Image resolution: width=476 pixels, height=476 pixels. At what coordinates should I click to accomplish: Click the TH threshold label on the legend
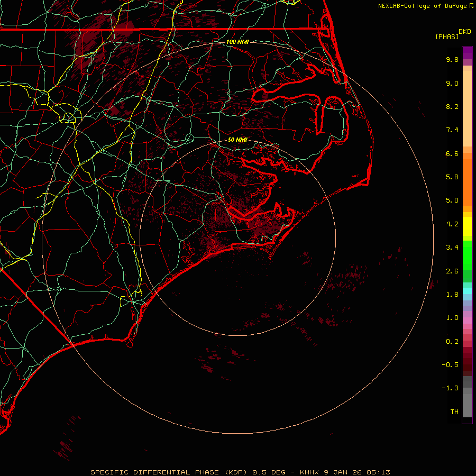tap(454, 411)
